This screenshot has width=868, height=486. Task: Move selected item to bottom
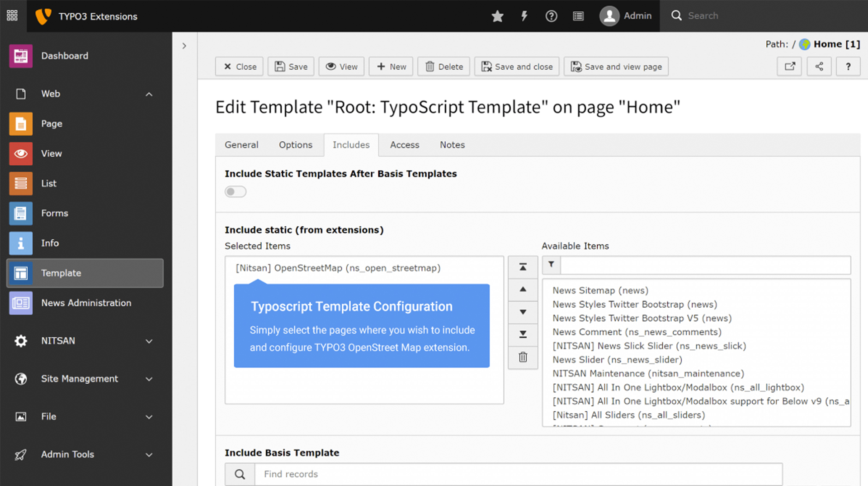(x=523, y=334)
